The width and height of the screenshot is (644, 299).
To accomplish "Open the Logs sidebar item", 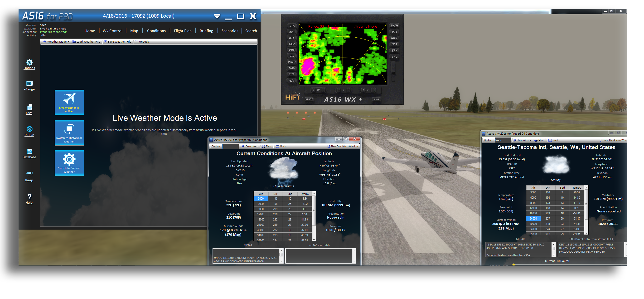I will pyautogui.click(x=29, y=109).
